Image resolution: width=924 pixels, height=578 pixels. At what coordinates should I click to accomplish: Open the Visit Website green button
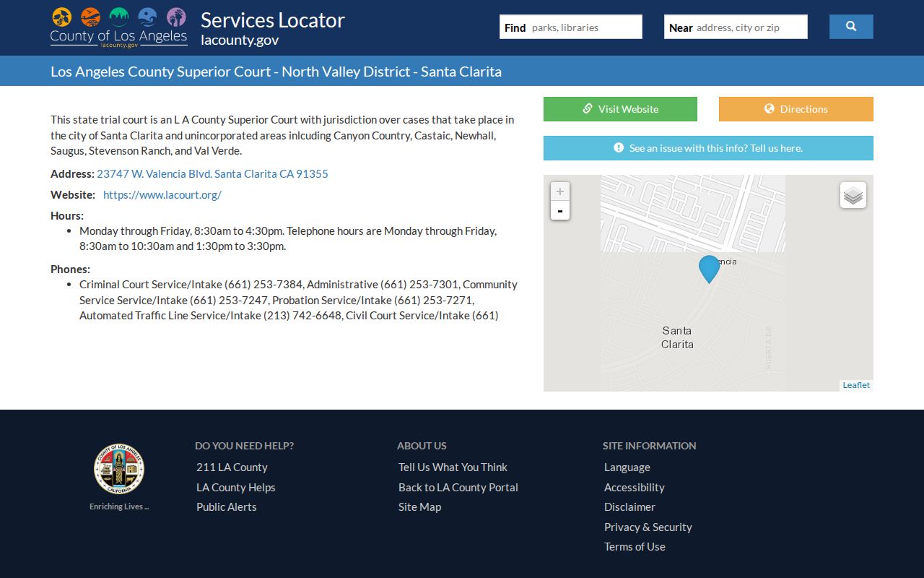click(620, 109)
